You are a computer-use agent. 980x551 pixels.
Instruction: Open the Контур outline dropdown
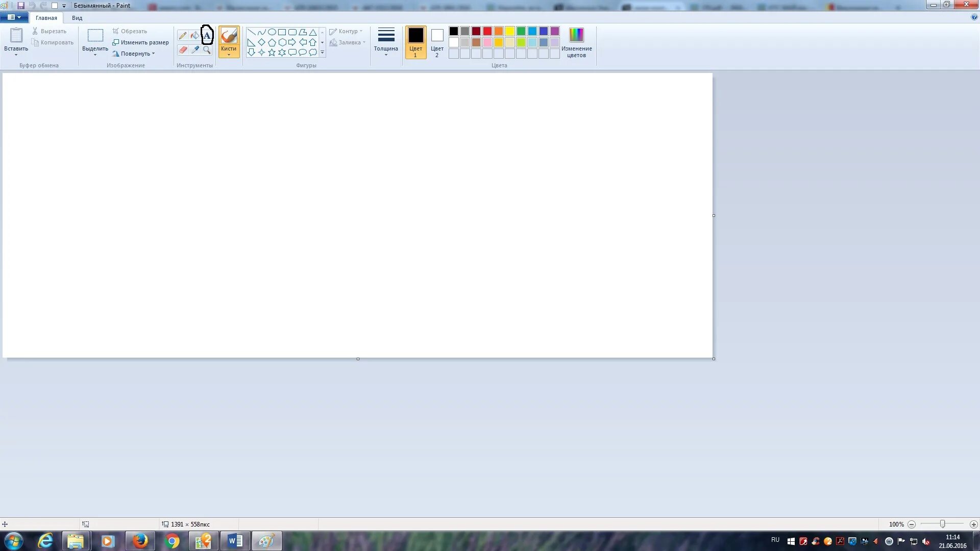click(x=346, y=31)
